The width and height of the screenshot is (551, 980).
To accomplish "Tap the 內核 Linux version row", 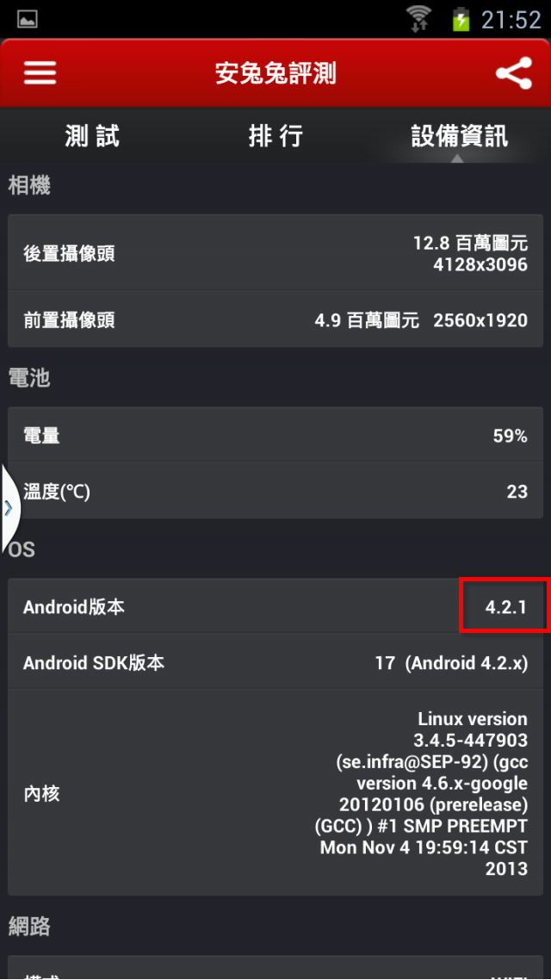I will 275,793.
